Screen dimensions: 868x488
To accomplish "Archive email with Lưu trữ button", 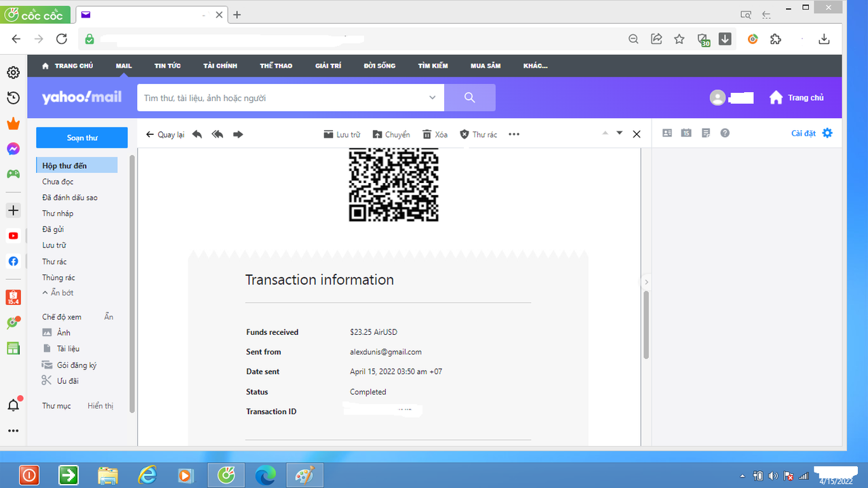I will [342, 134].
